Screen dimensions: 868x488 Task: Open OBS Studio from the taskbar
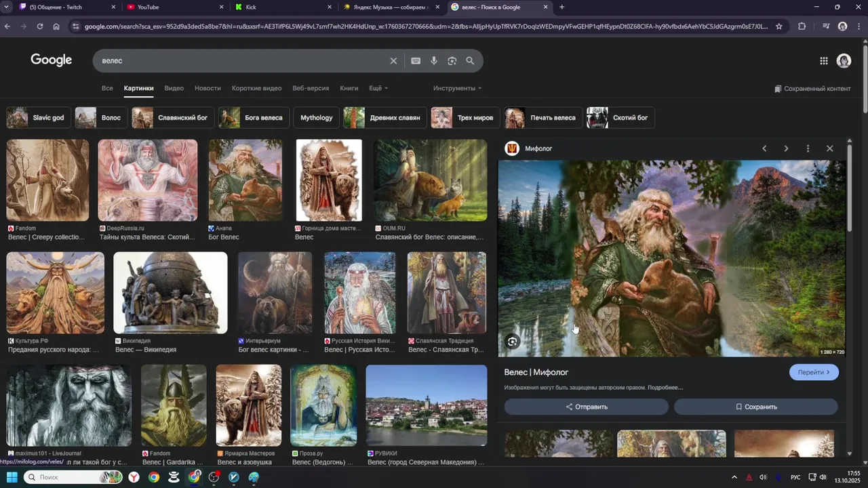(214, 477)
